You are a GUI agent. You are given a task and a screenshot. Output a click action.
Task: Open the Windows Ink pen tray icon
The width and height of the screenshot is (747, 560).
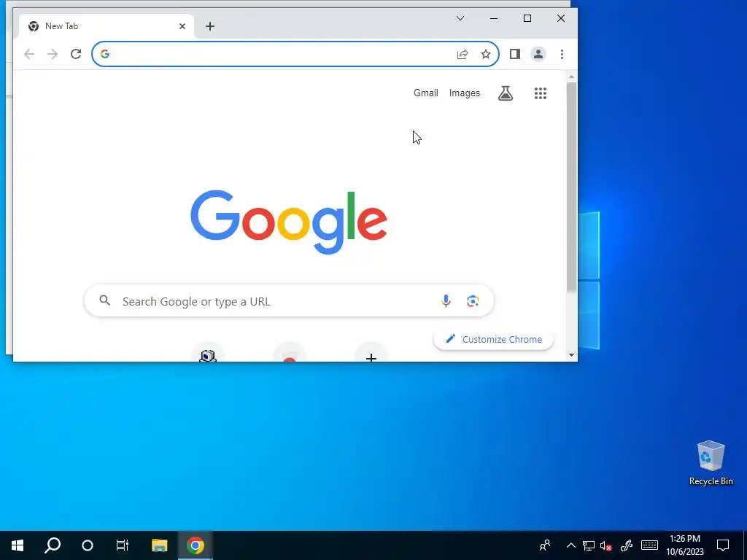[x=627, y=545]
